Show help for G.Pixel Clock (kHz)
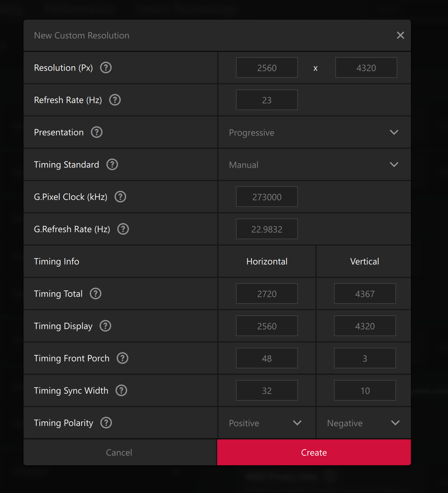 (x=120, y=197)
